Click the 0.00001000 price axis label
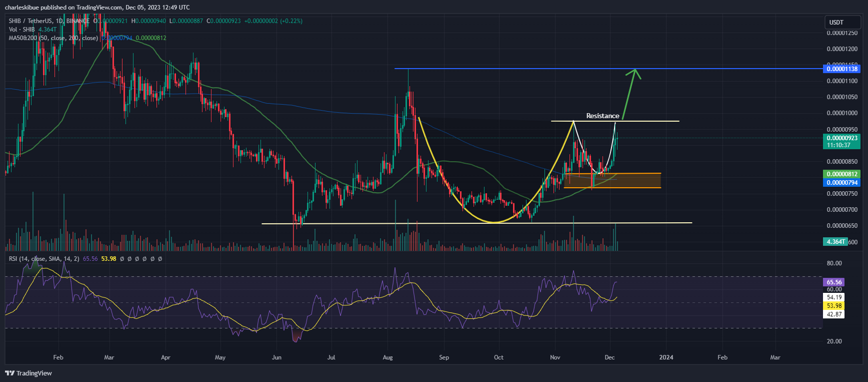This screenshot has height=382, width=868. pos(842,113)
